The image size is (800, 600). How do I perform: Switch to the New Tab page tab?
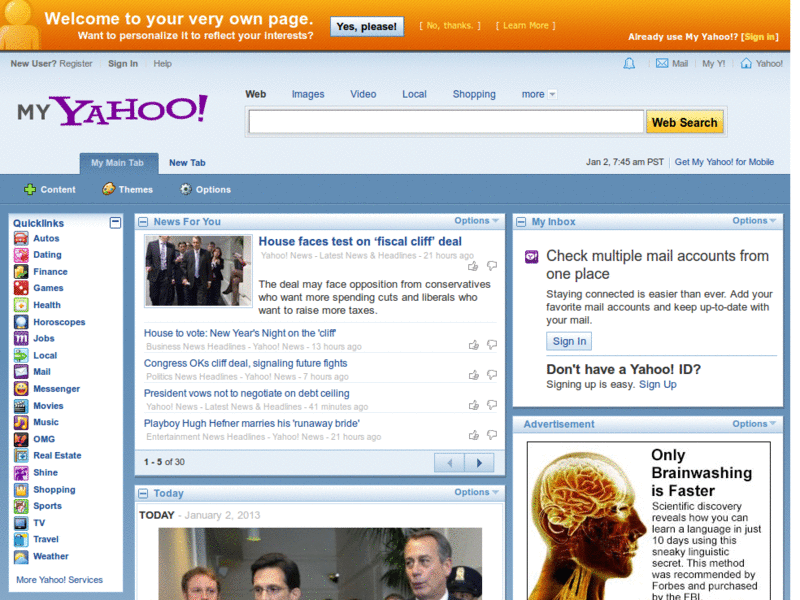[187, 163]
